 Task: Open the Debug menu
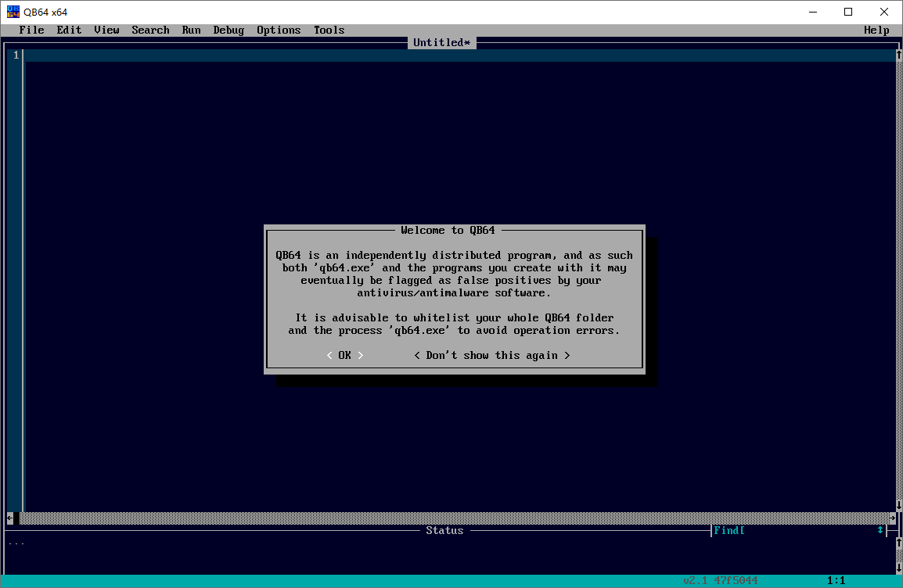coord(228,30)
